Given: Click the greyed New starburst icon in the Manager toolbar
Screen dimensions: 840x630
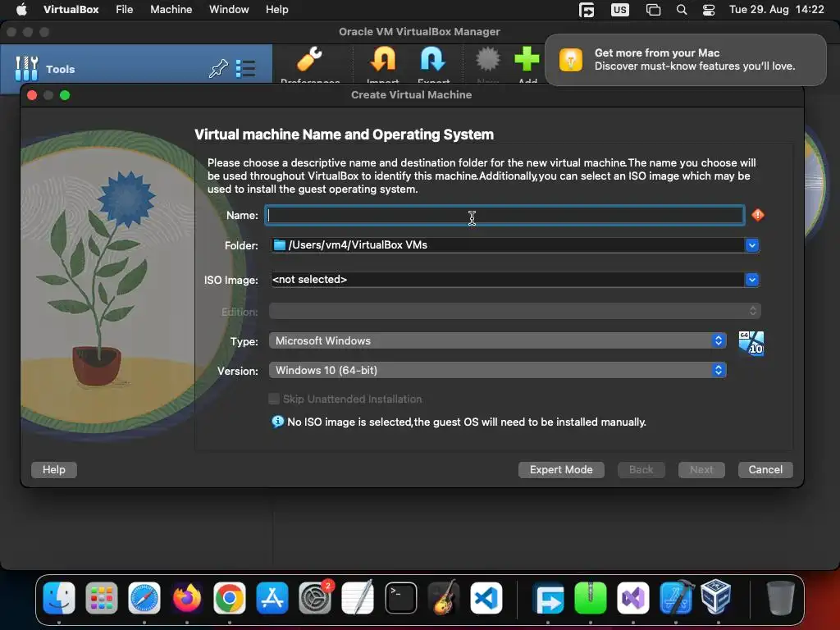Looking at the screenshot, I should click(487, 59).
